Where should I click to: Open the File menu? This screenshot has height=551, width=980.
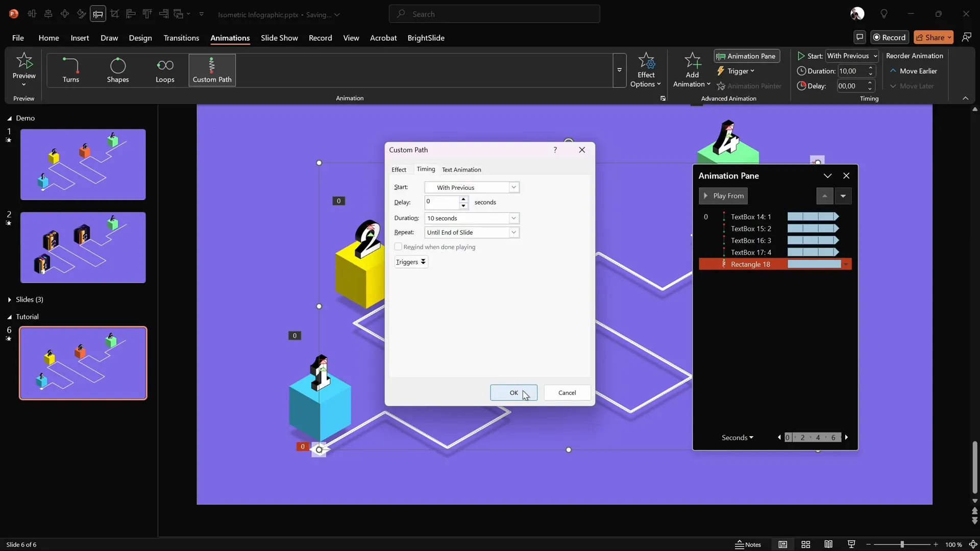(x=18, y=38)
